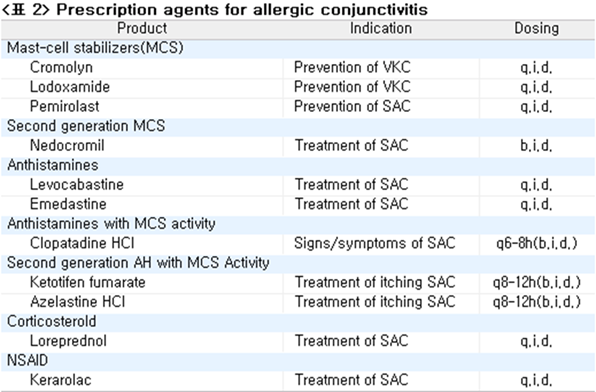This screenshot has width=596, height=392.
Task: Click the Clopatadine HCl entry
Action: 82,243
